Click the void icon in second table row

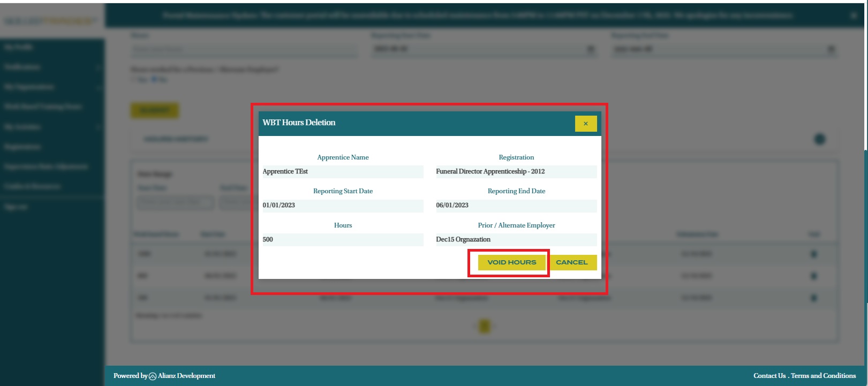point(814,276)
